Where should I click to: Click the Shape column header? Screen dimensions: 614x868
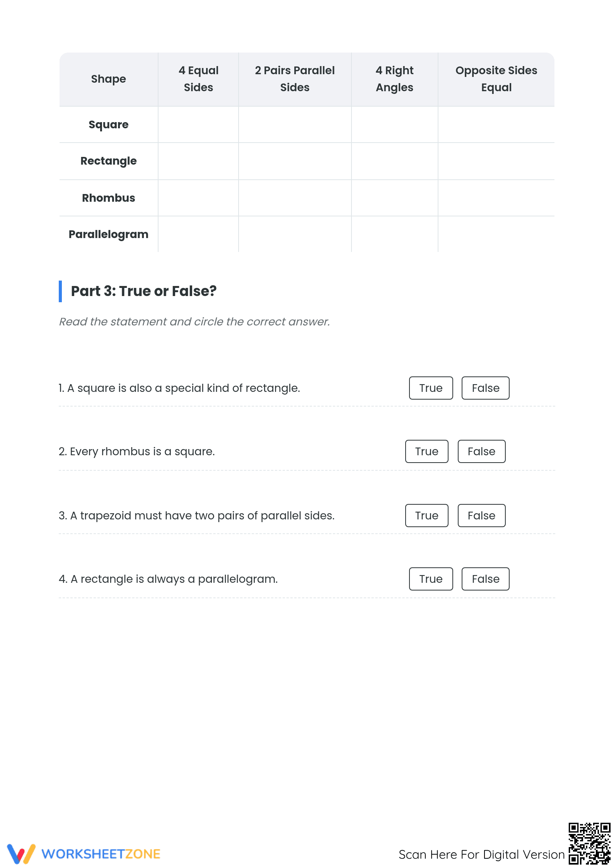(x=109, y=79)
